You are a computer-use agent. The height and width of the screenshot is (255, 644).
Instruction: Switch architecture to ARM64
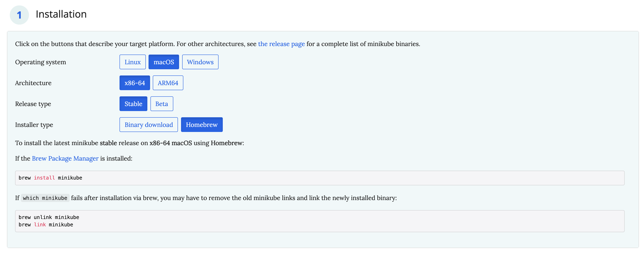point(168,83)
